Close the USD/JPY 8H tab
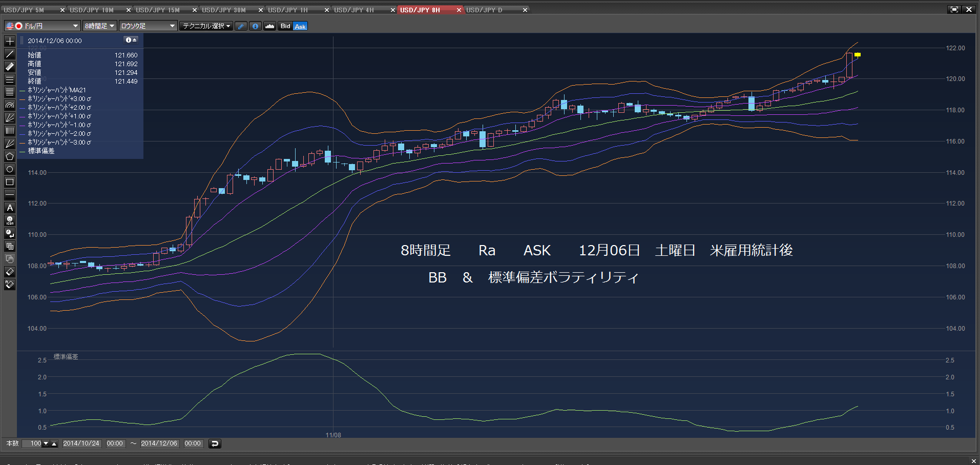 pyautogui.click(x=459, y=10)
